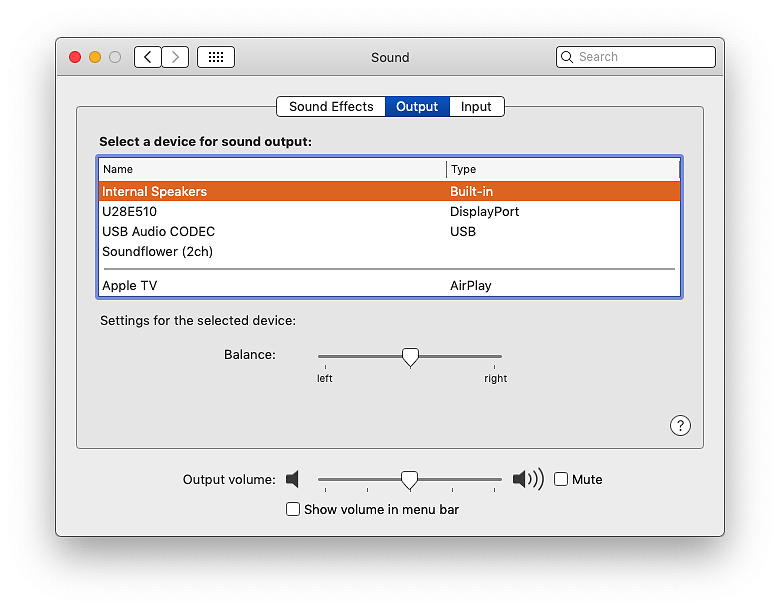The image size is (780, 610).
Task: Enable Show volume in menu bar
Action: (x=293, y=509)
